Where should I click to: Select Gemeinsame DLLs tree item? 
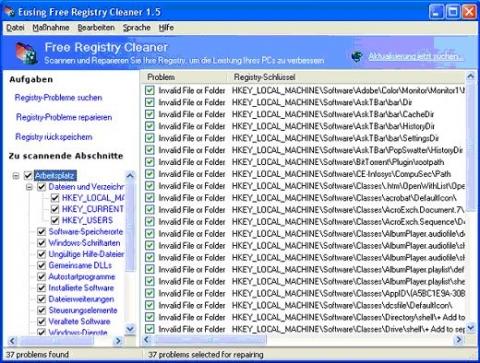coord(80,266)
